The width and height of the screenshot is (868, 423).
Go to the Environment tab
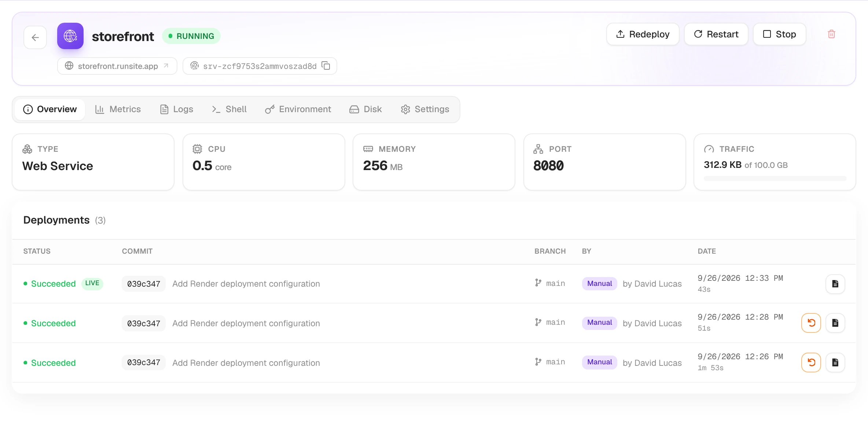[298, 109]
